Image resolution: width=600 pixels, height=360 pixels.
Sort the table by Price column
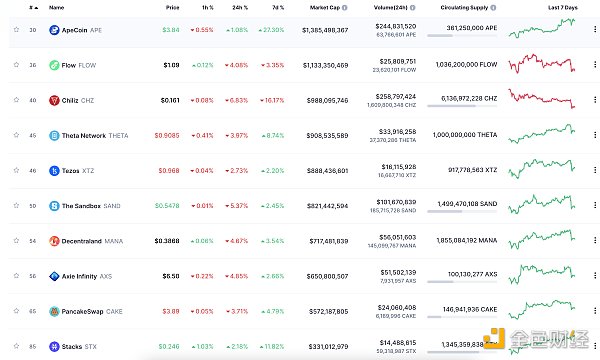click(173, 7)
